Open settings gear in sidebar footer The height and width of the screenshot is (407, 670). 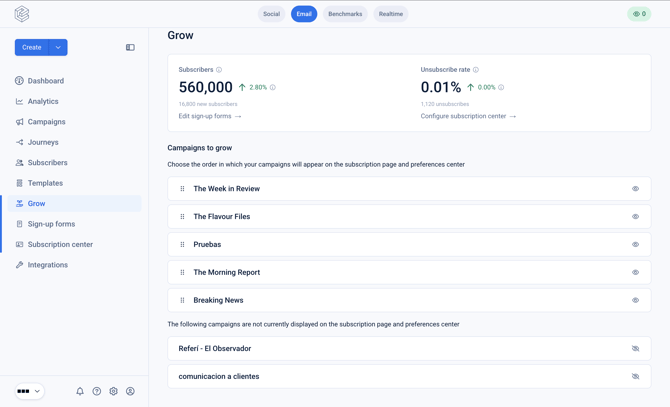click(x=113, y=391)
